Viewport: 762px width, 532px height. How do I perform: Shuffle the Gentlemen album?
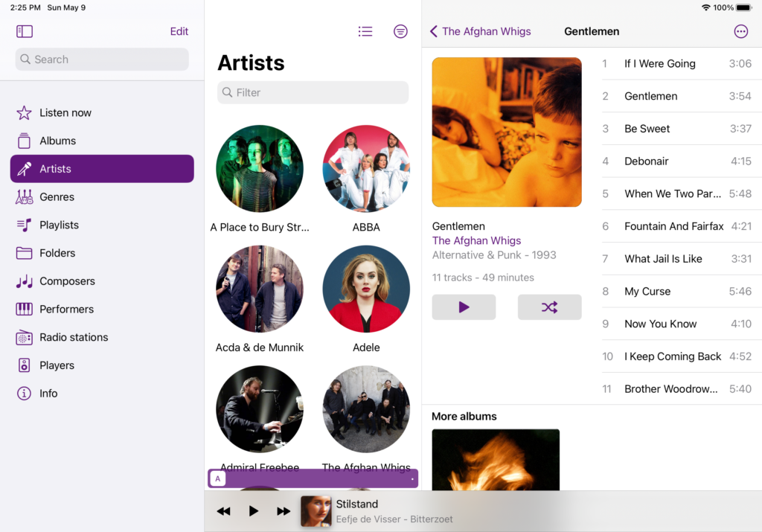(x=550, y=307)
